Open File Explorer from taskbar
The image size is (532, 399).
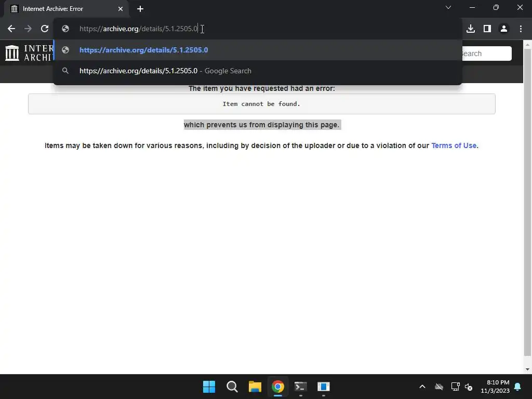pos(255,387)
